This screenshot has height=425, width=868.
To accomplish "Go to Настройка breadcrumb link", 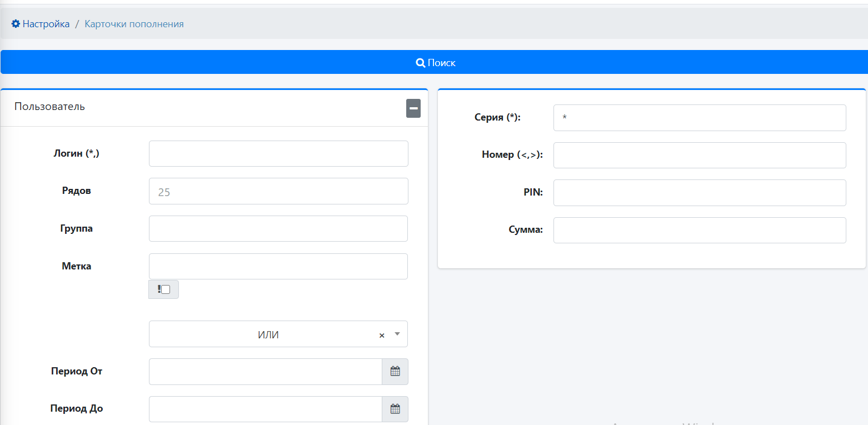I will tap(46, 24).
